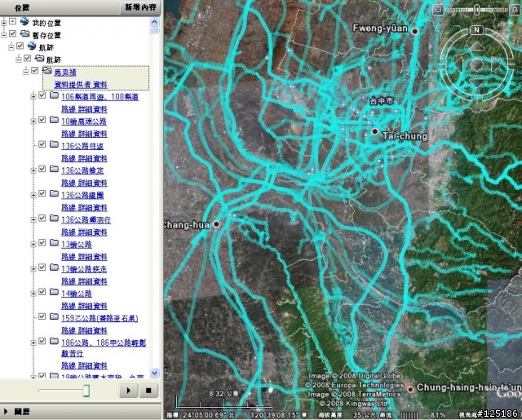Uncheck the 159乙公路 checkbox

pos(42,316)
